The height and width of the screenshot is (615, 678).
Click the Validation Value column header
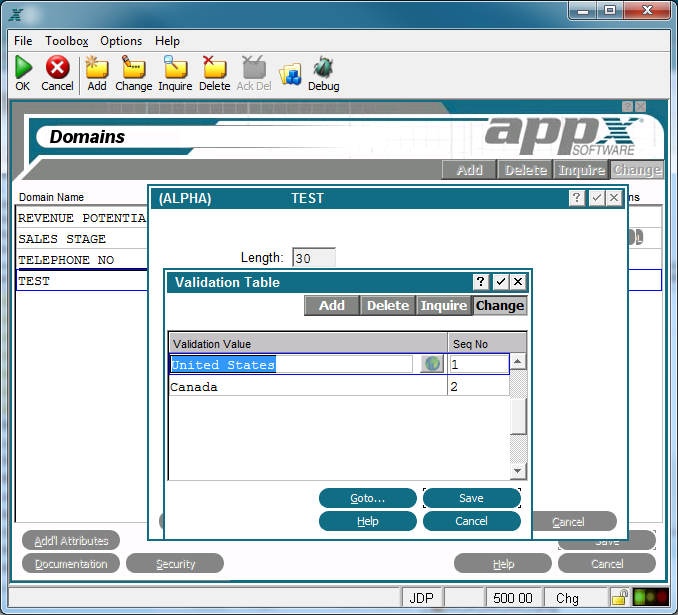pyautogui.click(x=308, y=343)
